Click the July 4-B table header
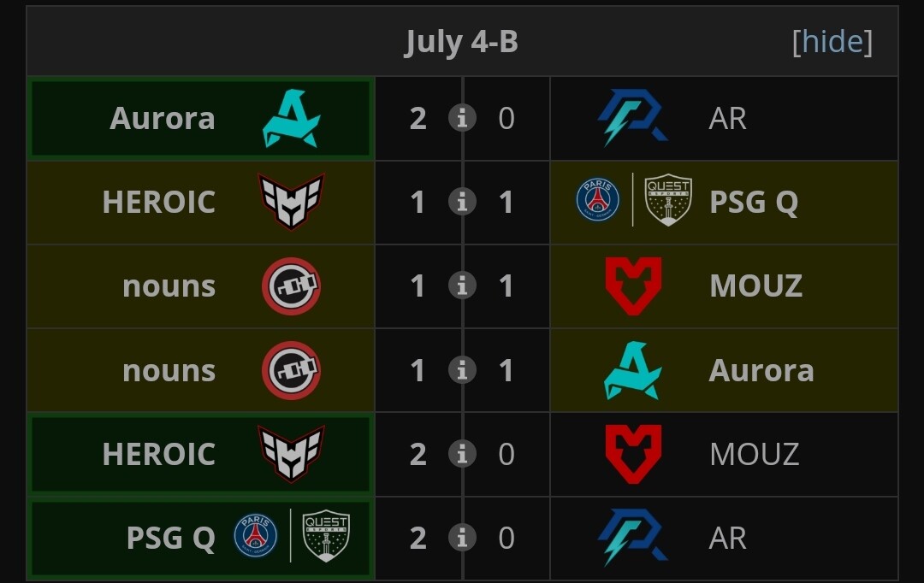 tap(461, 41)
